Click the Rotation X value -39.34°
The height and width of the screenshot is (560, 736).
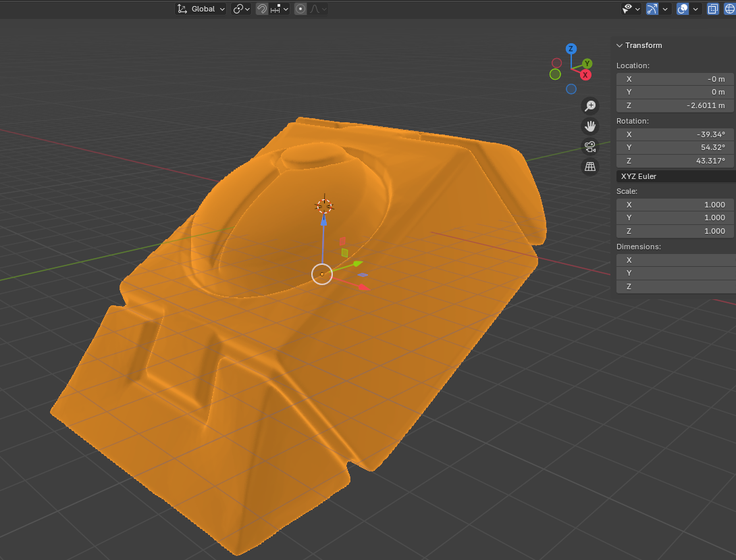(710, 134)
